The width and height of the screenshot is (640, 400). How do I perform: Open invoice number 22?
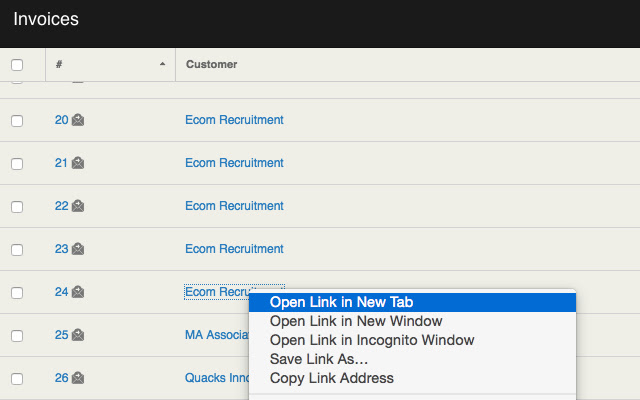pyautogui.click(x=62, y=206)
